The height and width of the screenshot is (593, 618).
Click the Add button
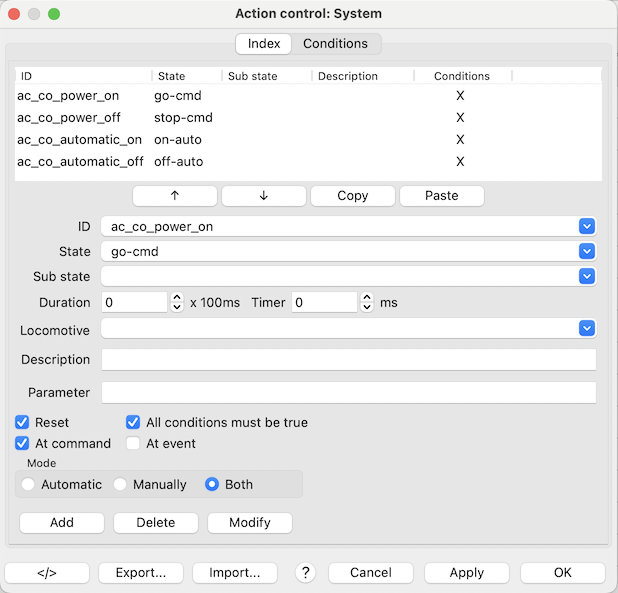tap(61, 522)
